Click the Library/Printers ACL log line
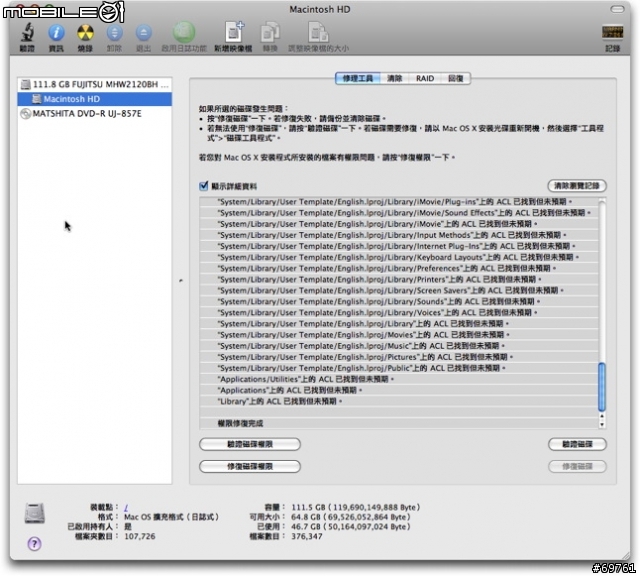The image size is (640, 576). click(x=399, y=279)
